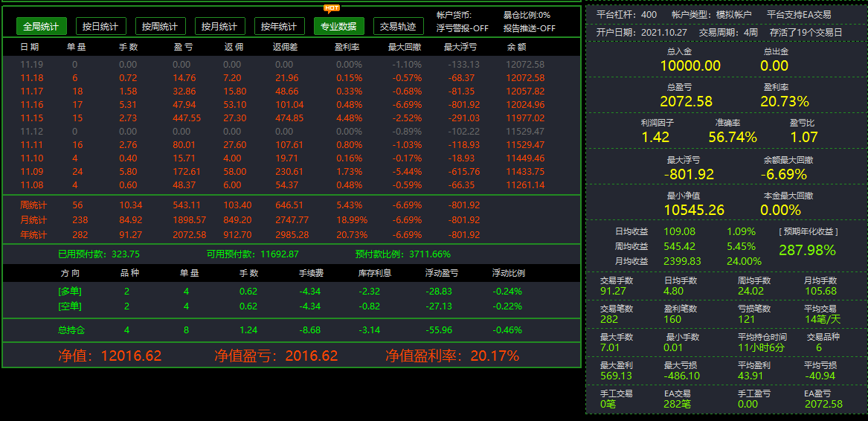Click 总入金 value 10000.00
This screenshot has height=421, width=868.
point(690,66)
